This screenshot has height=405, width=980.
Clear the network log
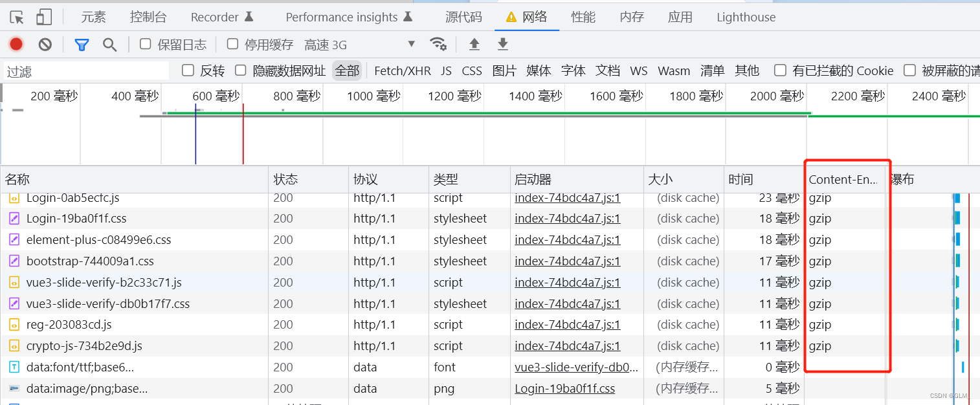click(x=45, y=44)
